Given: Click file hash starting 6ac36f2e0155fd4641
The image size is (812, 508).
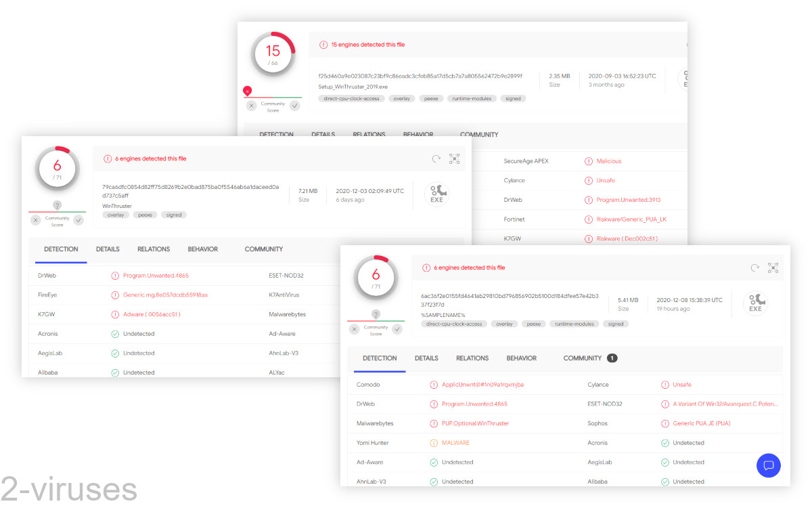Looking at the screenshot, I should tap(510, 300).
